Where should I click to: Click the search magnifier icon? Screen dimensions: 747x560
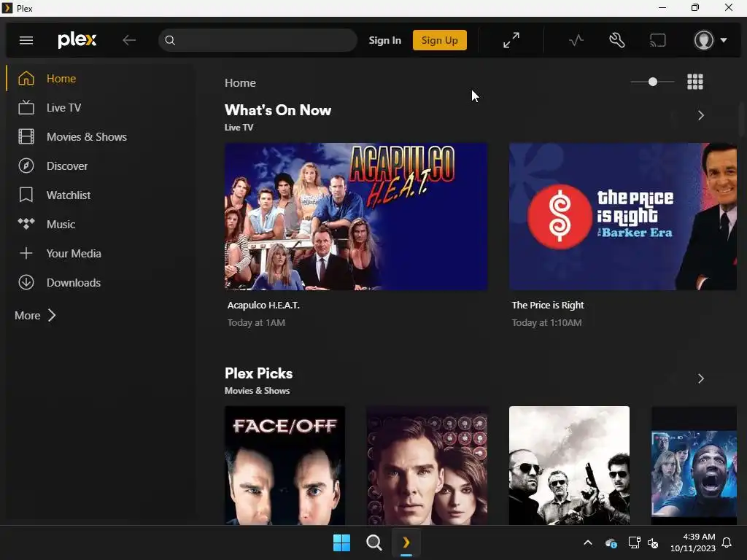point(170,41)
